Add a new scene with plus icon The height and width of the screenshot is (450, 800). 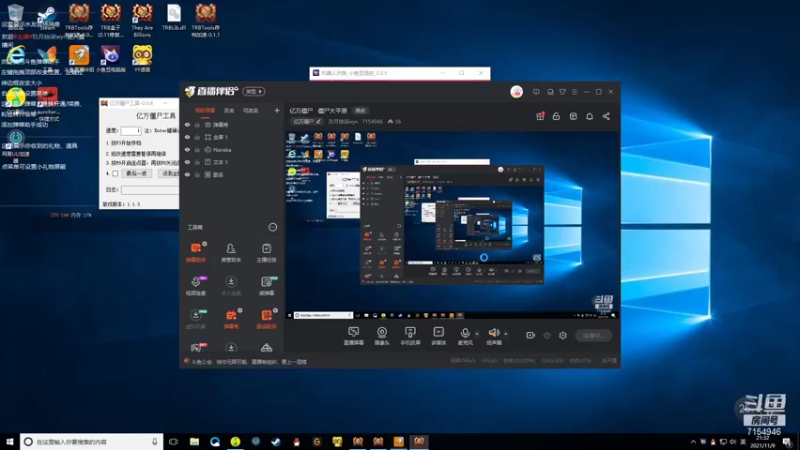point(277,110)
